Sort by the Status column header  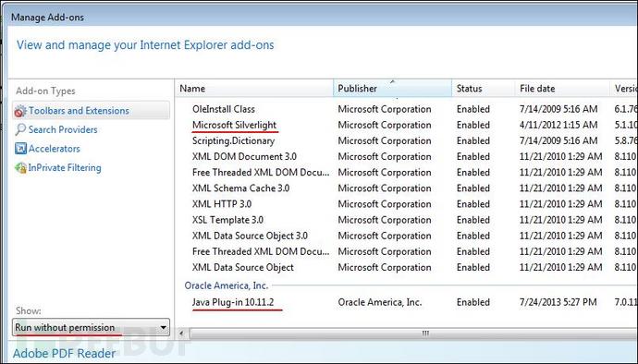(483, 89)
